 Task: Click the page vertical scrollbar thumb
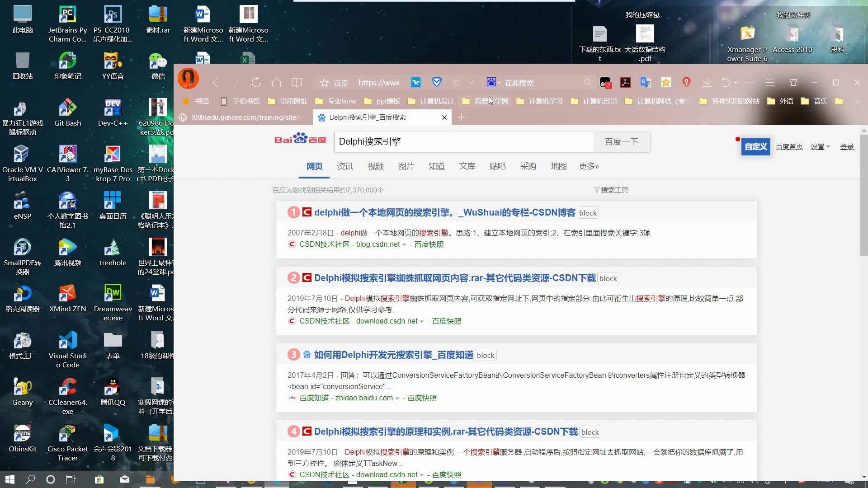863,194
